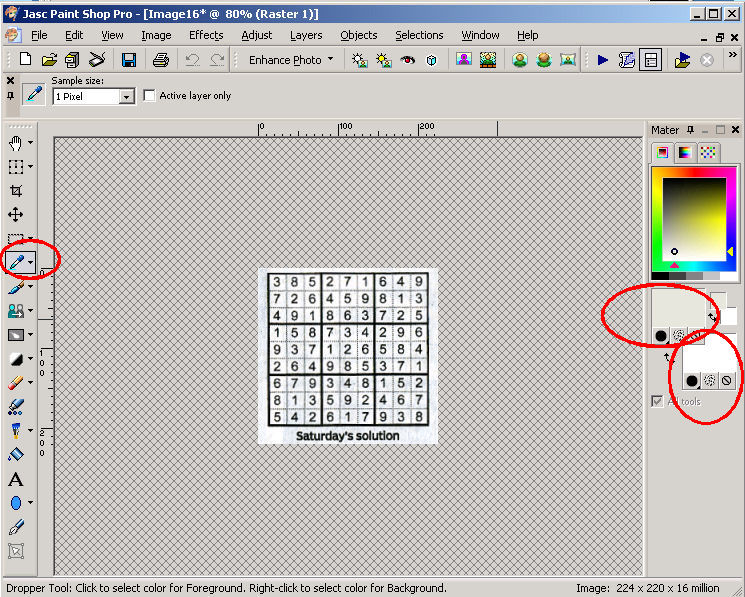Select the Text tool
This screenshot has width=745, height=597.
[x=16, y=480]
